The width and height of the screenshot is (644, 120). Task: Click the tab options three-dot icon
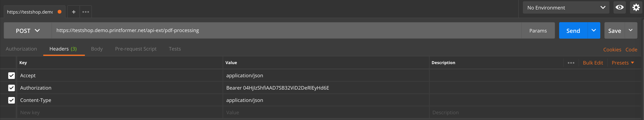pos(85,12)
